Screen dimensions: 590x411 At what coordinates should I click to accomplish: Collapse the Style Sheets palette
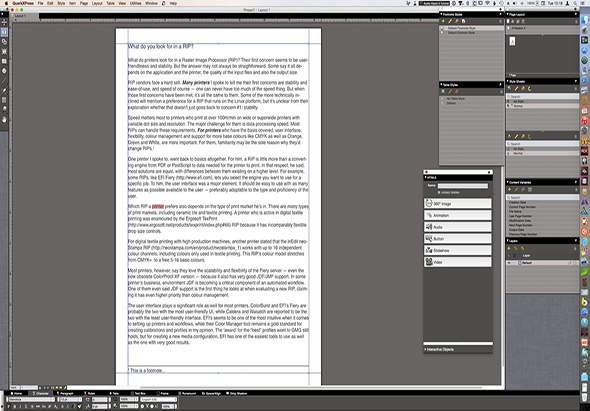pyautogui.click(x=508, y=81)
